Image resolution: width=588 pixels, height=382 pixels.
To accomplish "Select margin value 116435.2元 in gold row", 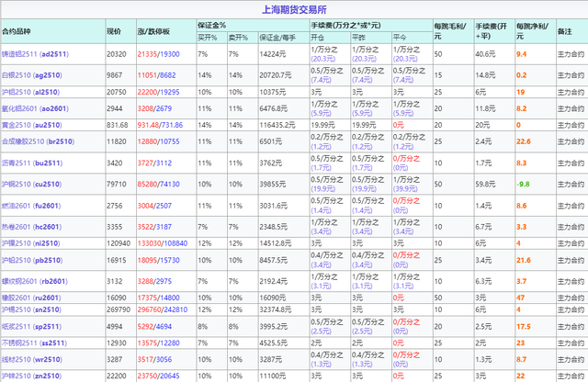I will (277, 125).
